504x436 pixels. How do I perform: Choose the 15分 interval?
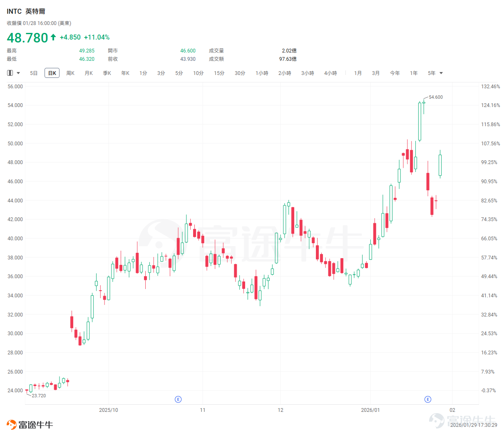coord(219,73)
